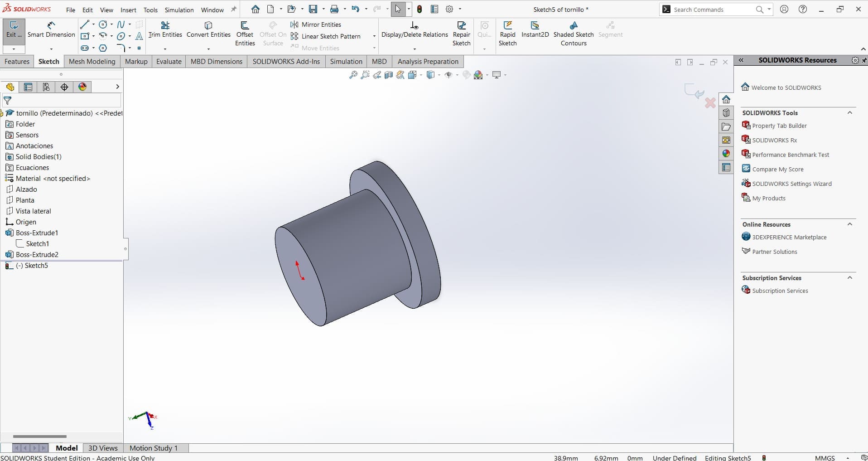The image size is (868, 461).
Task: Click Zoom to Area in view toolbar
Action: pyautogui.click(x=365, y=75)
